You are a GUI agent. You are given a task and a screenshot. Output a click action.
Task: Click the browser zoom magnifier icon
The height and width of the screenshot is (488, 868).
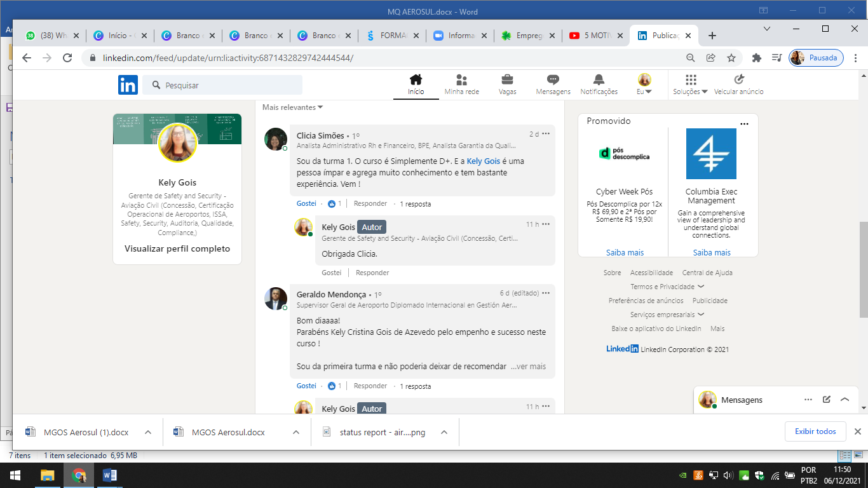tap(691, 58)
